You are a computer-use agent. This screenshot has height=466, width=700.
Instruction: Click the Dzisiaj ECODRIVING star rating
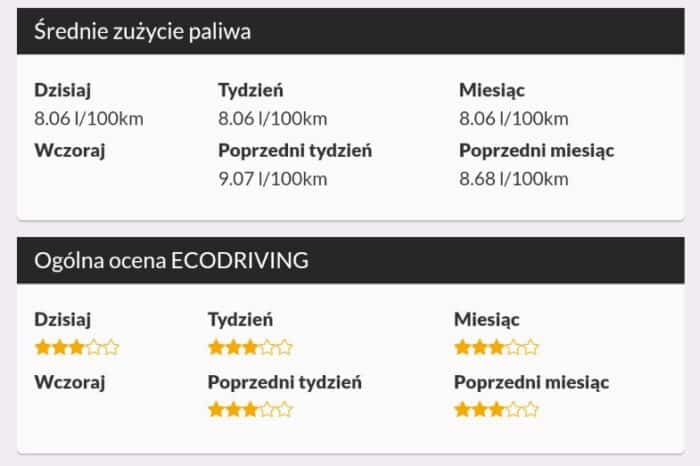[76, 348]
